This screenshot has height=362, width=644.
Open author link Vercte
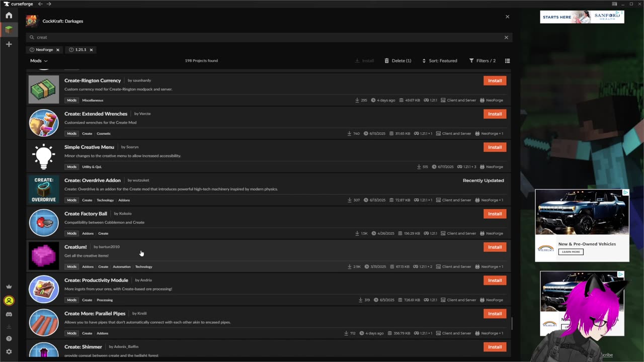[x=145, y=114]
